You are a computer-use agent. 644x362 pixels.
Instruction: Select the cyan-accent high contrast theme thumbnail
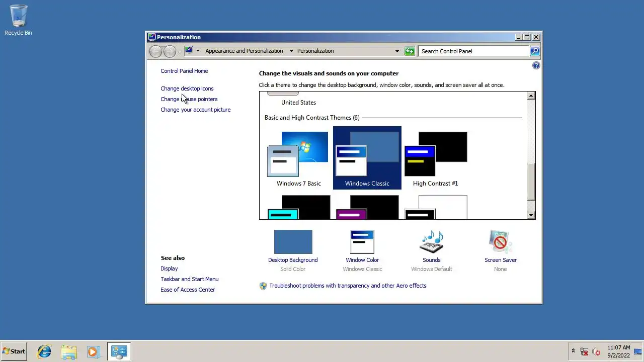coord(298,207)
